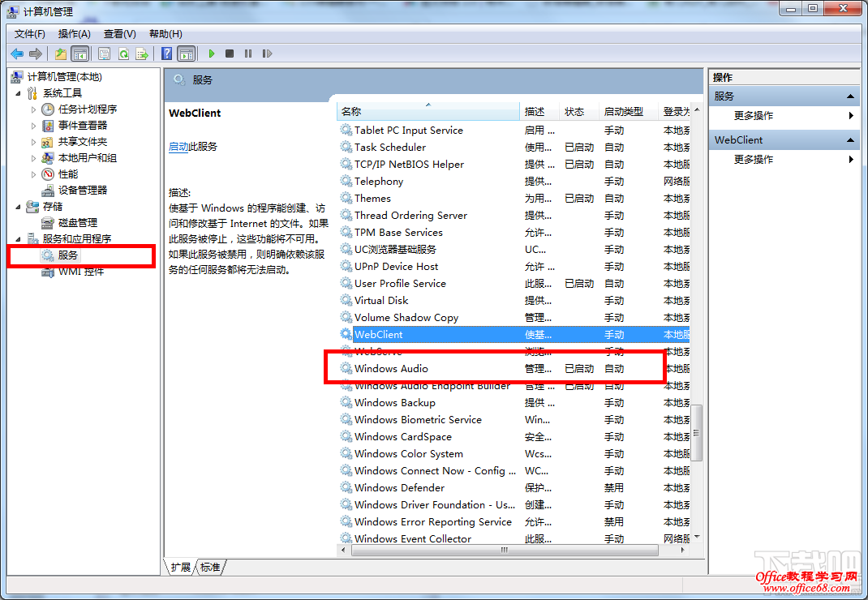Sort services by the 描述 column header
Screen dimensions: 868x600
click(539, 112)
